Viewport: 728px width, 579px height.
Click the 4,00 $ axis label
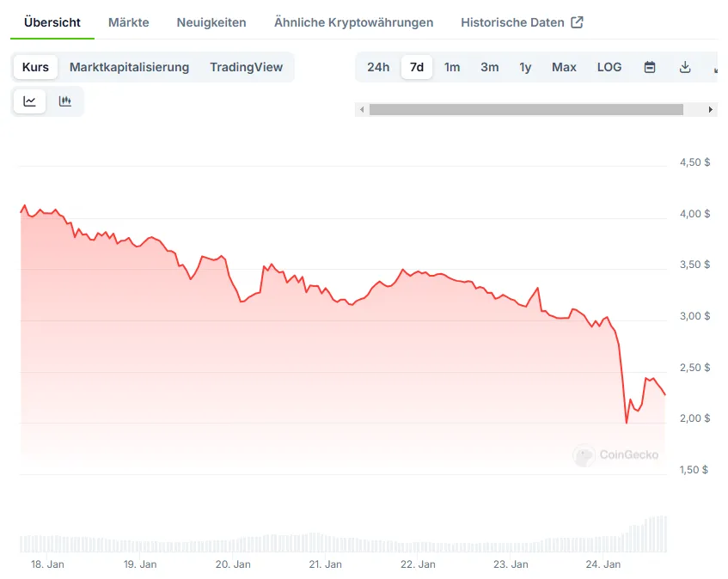(x=694, y=214)
